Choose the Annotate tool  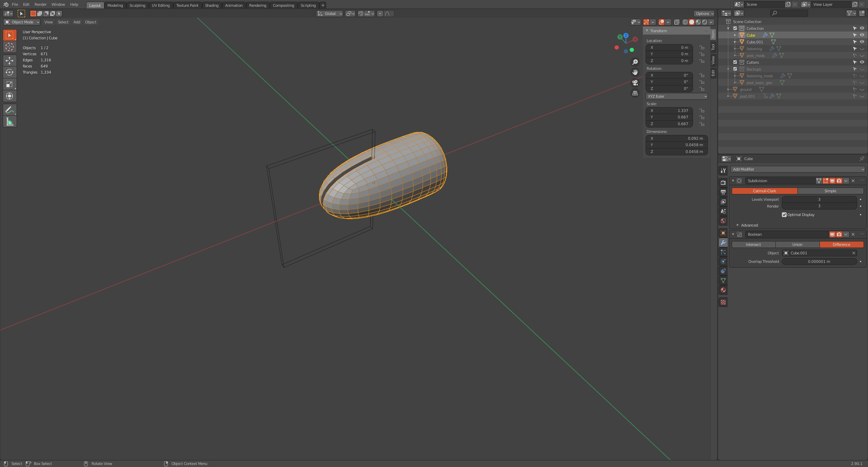coord(9,110)
